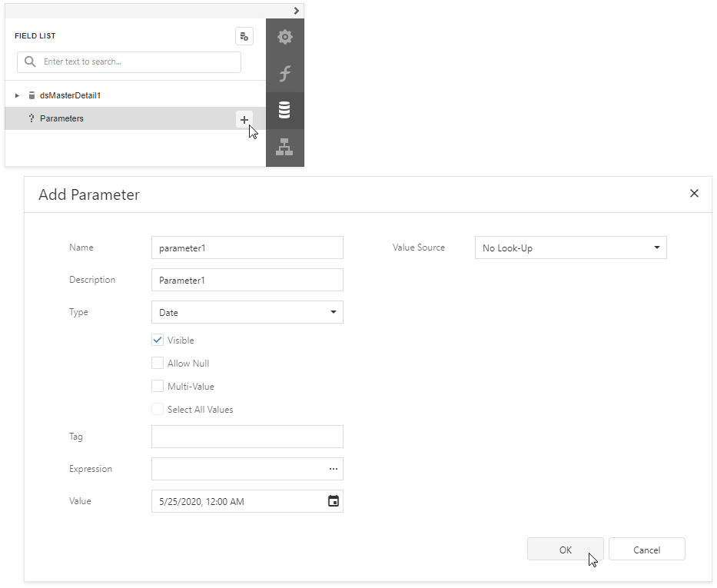Uncheck the Visible checkbox
This screenshot has height=588, width=717.
click(x=158, y=340)
